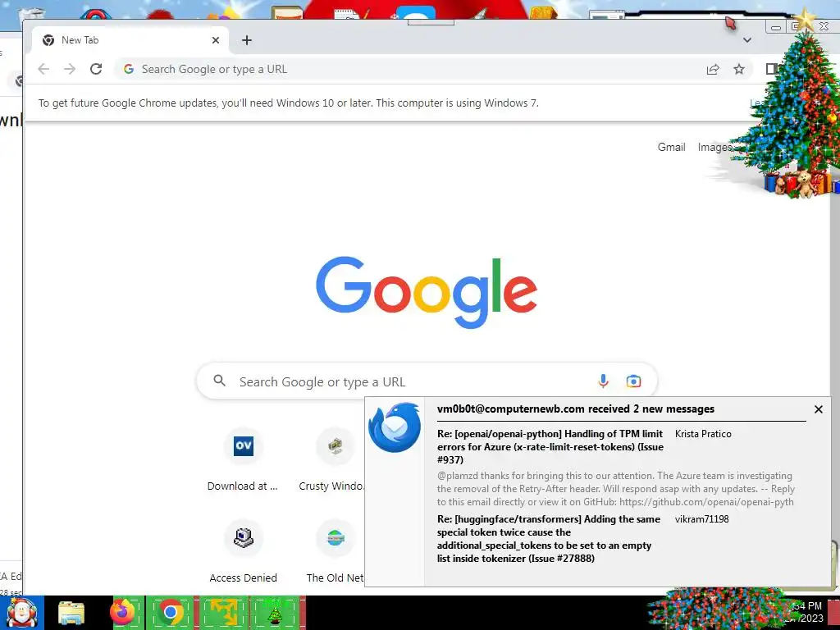The image size is (840, 630).
Task: Click the message preview text about Azure team
Action: point(615,489)
